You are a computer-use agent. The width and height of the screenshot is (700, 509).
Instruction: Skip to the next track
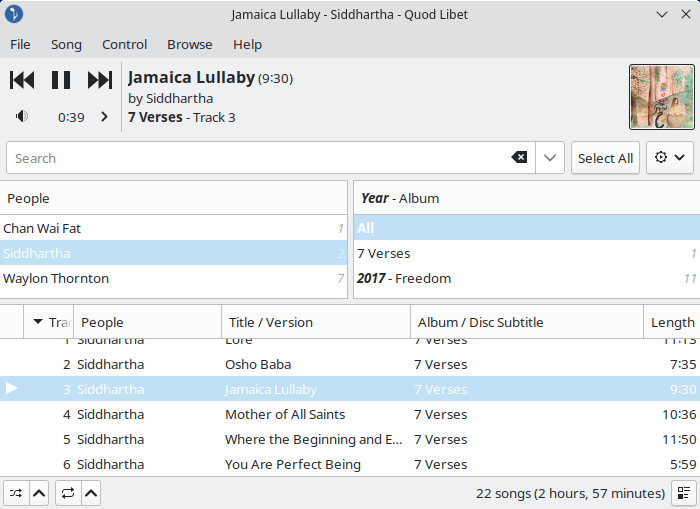(x=100, y=80)
